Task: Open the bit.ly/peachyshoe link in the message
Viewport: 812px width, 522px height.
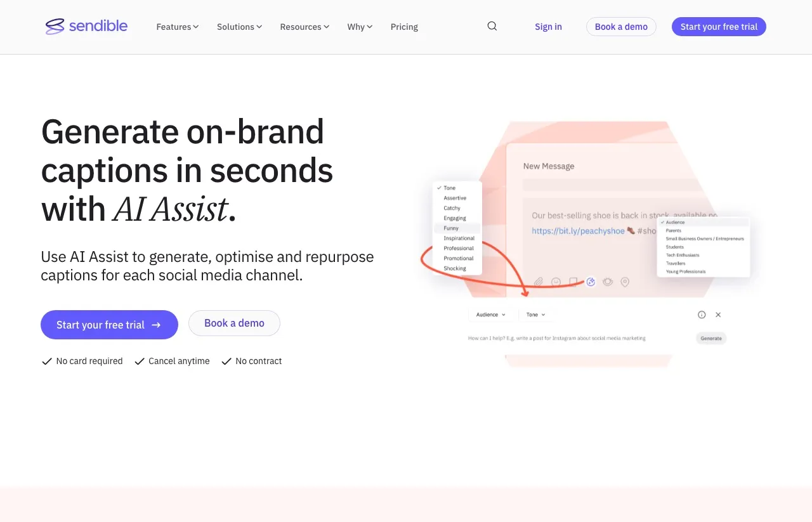Action: [x=578, y=231]
